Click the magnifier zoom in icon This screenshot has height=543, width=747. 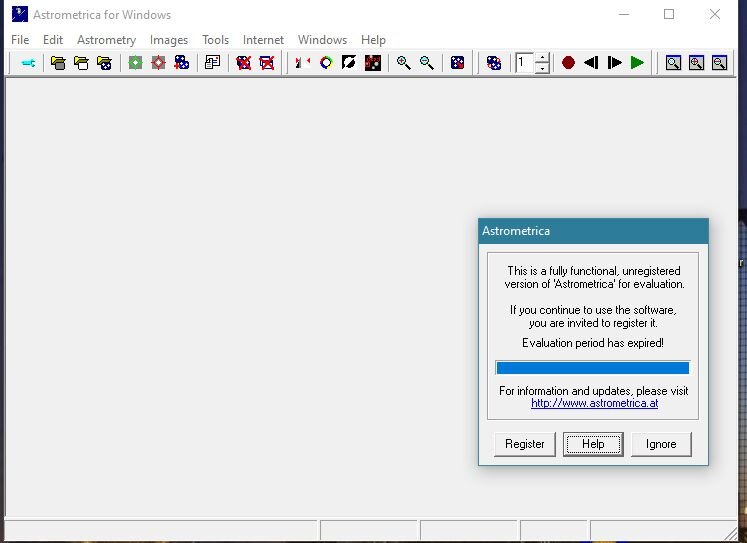[x=404, y=63]
